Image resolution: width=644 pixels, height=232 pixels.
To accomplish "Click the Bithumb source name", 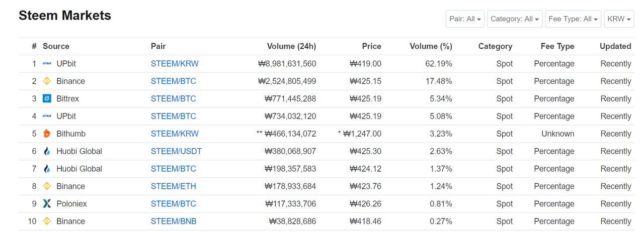I will tap(71, 134).
